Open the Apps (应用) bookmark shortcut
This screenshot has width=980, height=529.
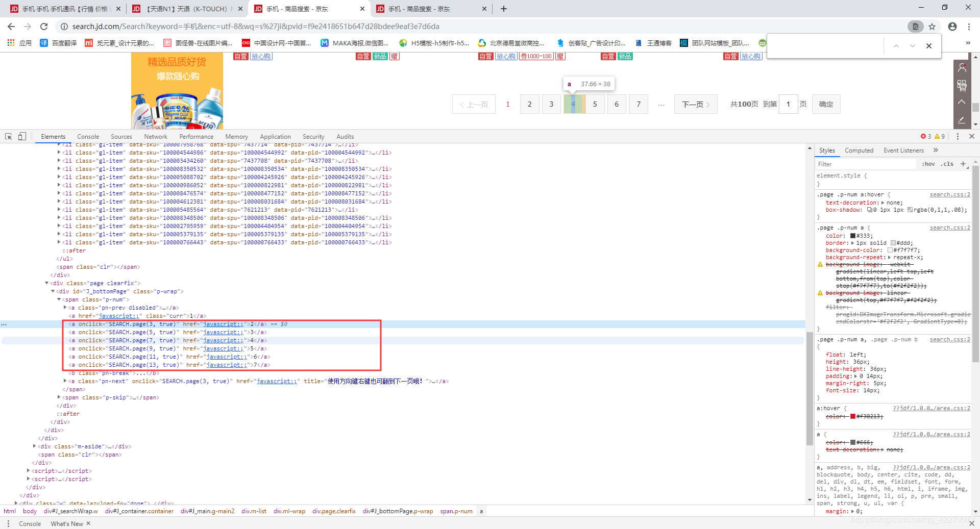pos(19,43)
